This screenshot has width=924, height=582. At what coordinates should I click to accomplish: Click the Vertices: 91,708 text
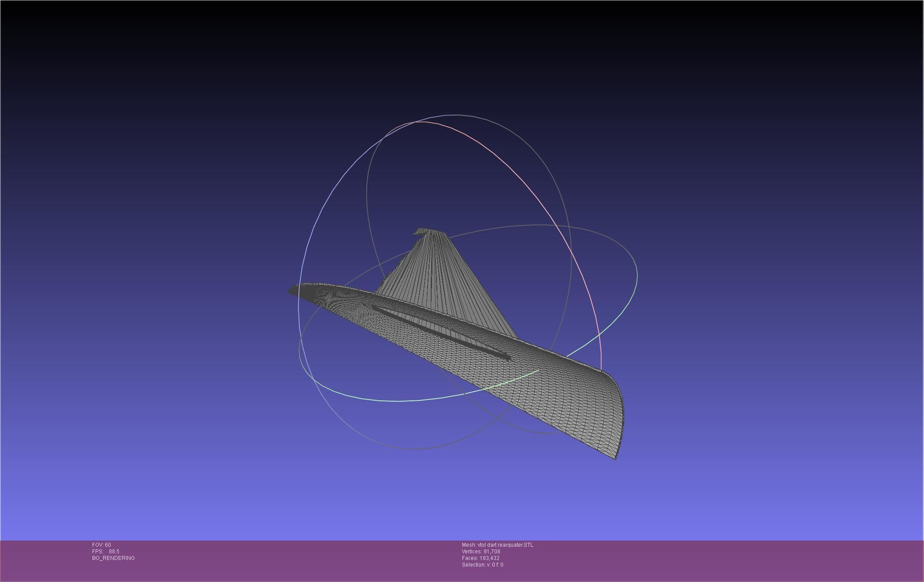(x=481, y=552)
